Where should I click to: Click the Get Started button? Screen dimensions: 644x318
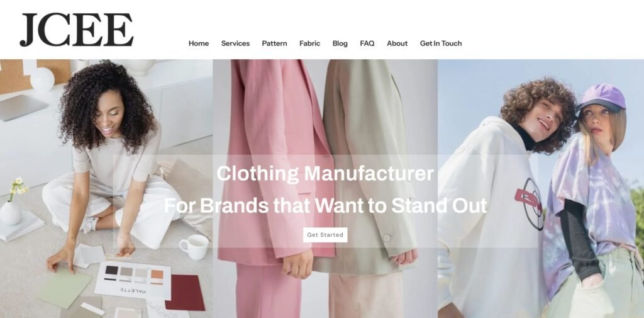tap(325, 235)
